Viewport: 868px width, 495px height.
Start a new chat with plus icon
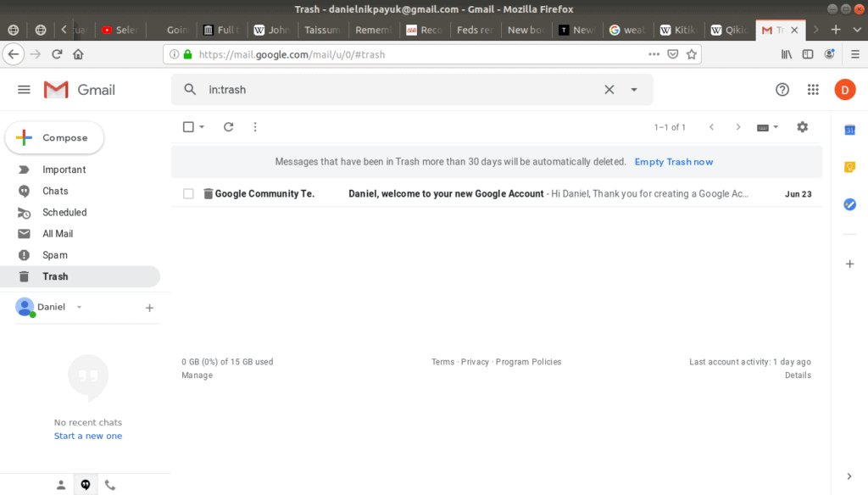149,308
